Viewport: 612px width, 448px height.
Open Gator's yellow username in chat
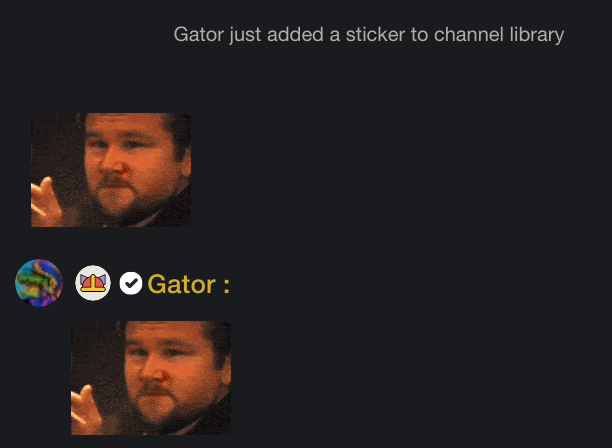click(181, 284)
